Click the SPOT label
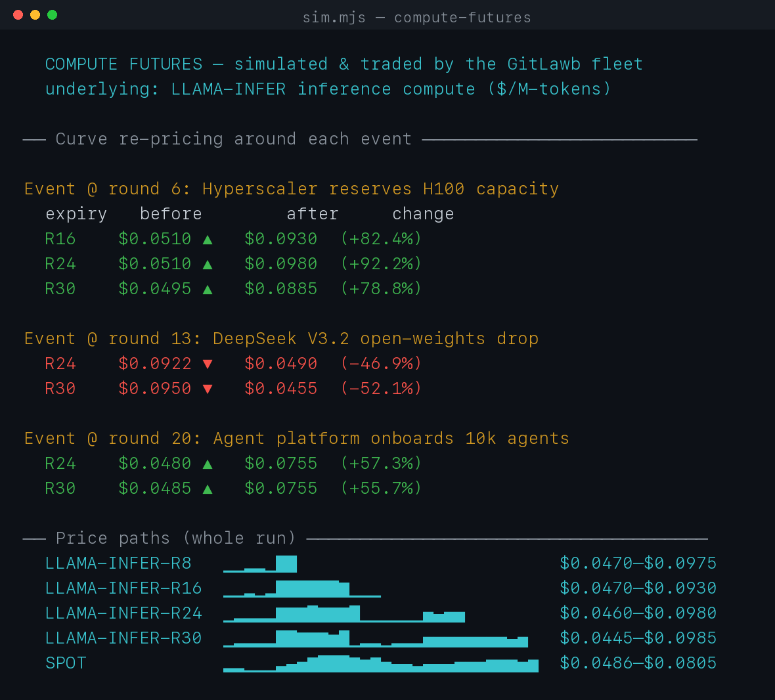775x700 pixels. coord(66,663)
